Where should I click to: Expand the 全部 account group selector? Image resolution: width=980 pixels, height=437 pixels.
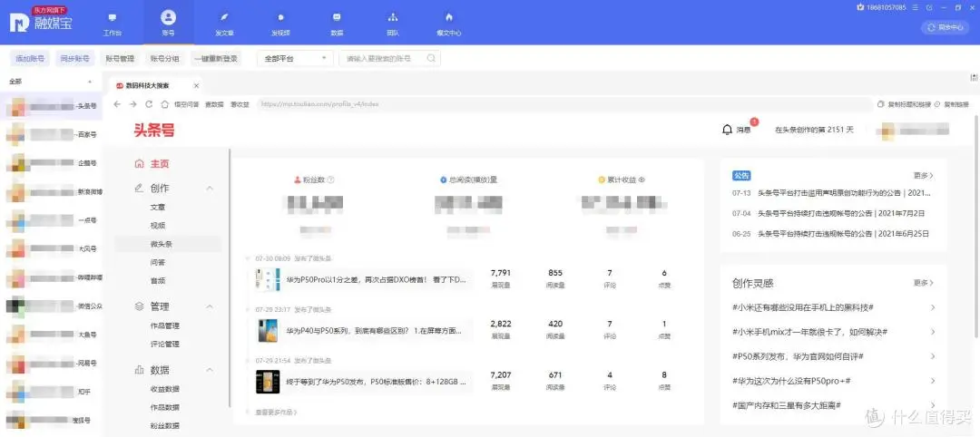(50, 82)
